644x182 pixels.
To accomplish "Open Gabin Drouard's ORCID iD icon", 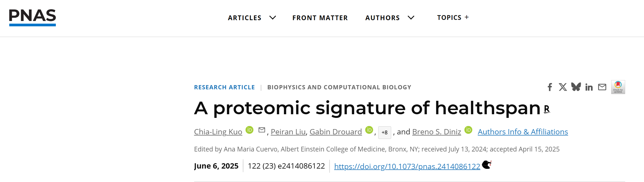I will click(x=369, y=130).
